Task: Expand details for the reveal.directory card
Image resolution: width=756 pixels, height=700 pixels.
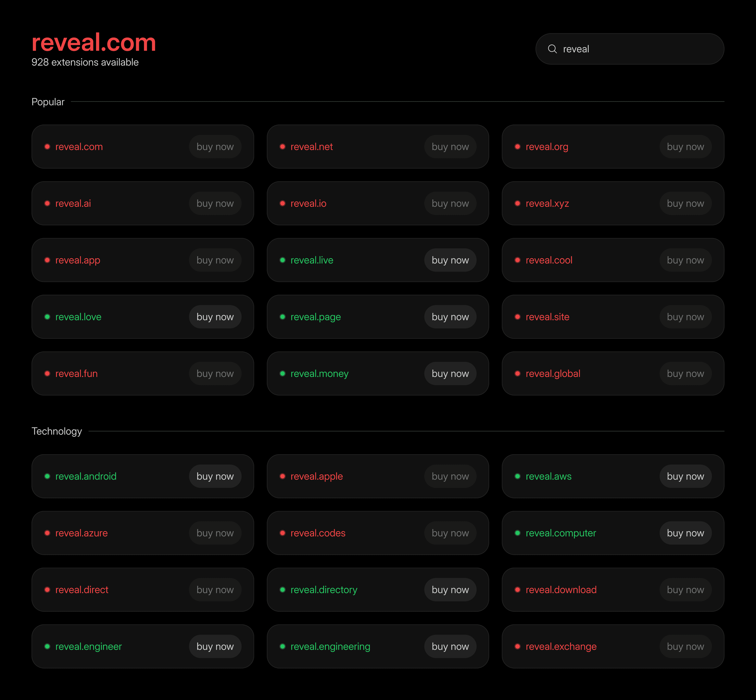Action: 378,590
